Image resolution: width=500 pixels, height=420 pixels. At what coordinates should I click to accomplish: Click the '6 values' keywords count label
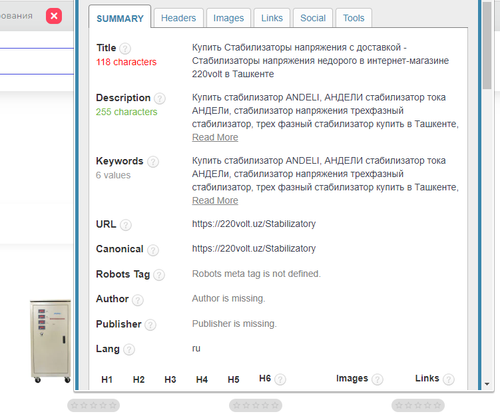pyautogui.click(x=113, y=175)
